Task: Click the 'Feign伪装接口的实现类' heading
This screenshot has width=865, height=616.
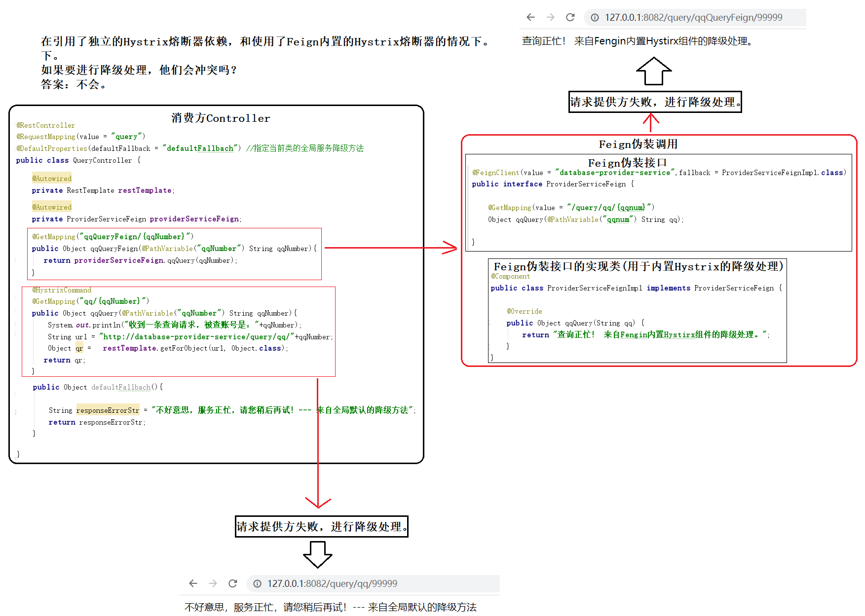Action: point(639,266)
